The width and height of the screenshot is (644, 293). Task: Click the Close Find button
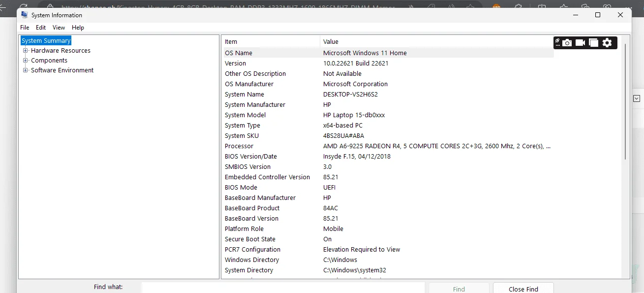pyautogui.click(x=523, y=289)
